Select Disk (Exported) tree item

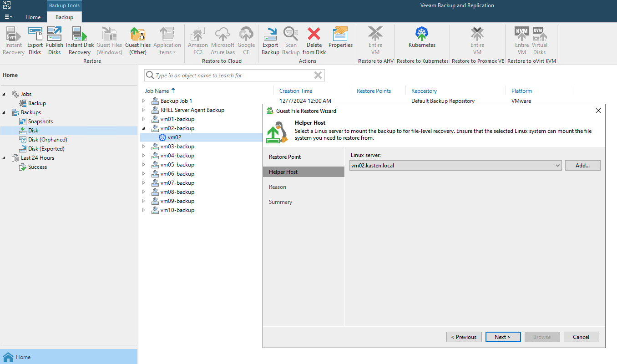46,149
